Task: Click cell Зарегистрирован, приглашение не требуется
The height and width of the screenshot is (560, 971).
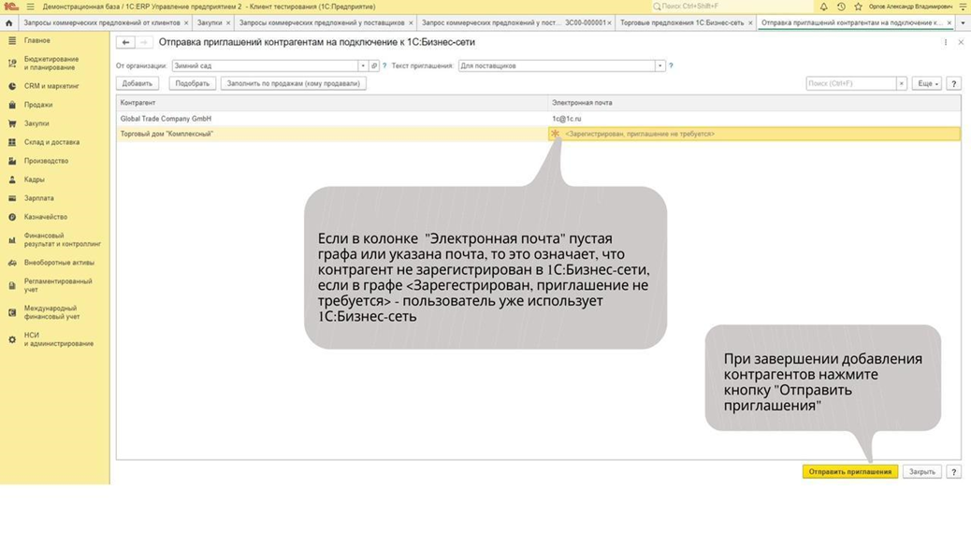Action: (754, 134)
